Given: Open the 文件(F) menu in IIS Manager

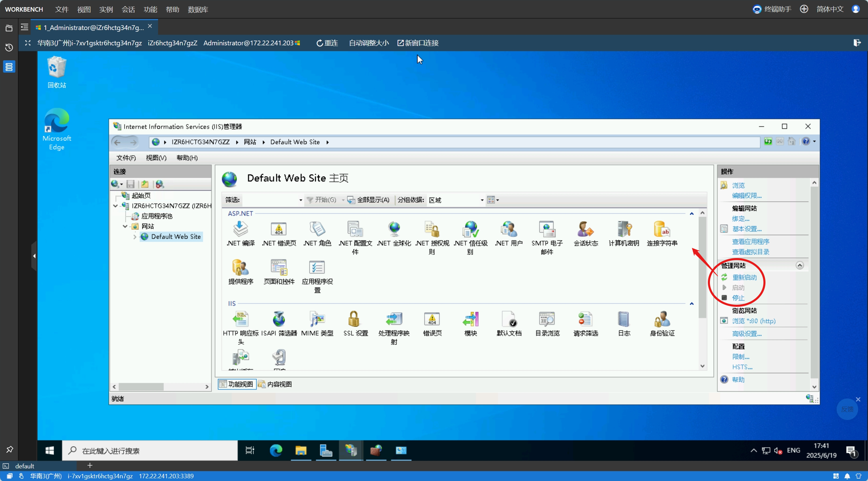Looking at the screenshot, I should tap(126, 158).
